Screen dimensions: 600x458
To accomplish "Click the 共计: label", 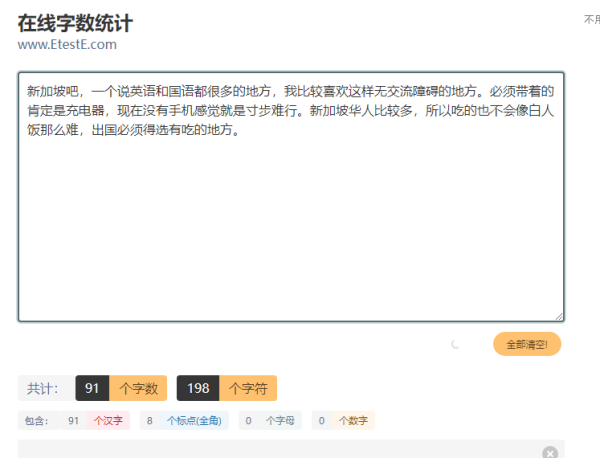I will [46, 388].
